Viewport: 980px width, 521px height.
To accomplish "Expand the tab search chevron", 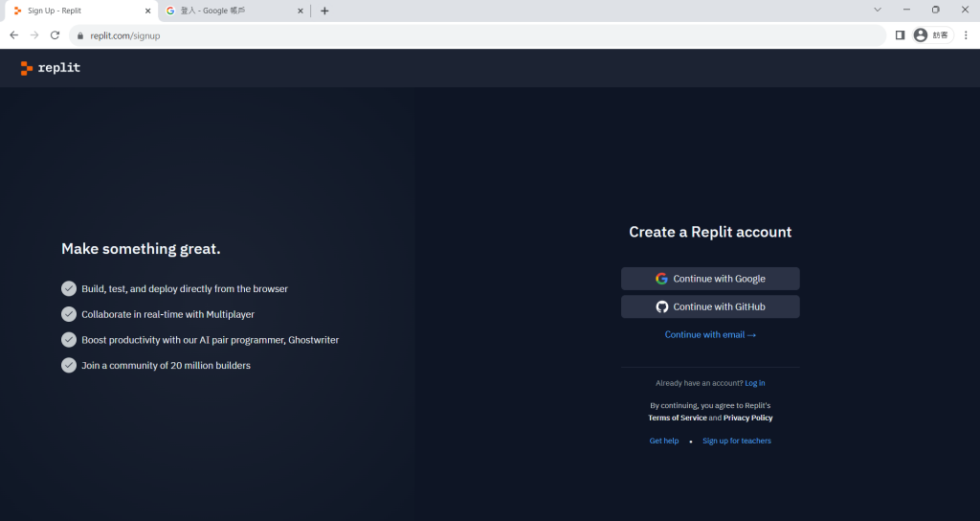I will [878, 10].
